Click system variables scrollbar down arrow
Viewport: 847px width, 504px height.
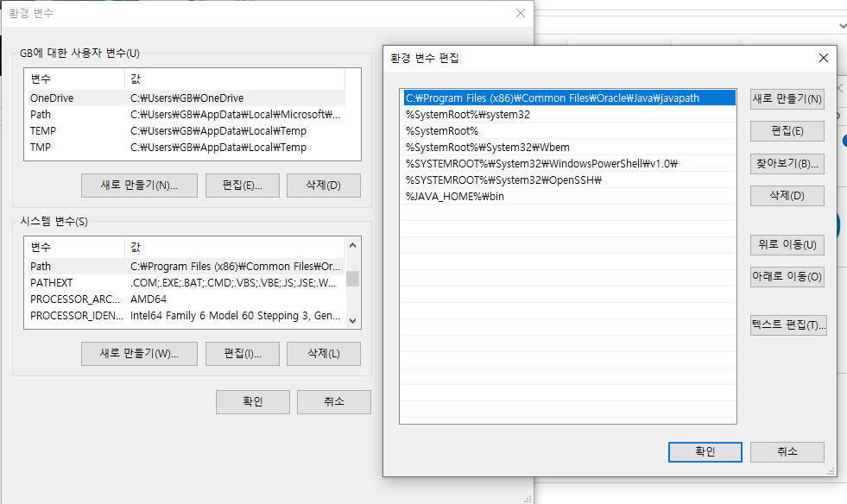click(353, 321)
